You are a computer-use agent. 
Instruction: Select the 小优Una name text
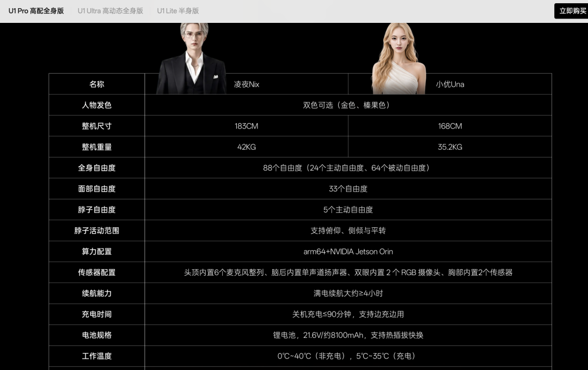450,84
